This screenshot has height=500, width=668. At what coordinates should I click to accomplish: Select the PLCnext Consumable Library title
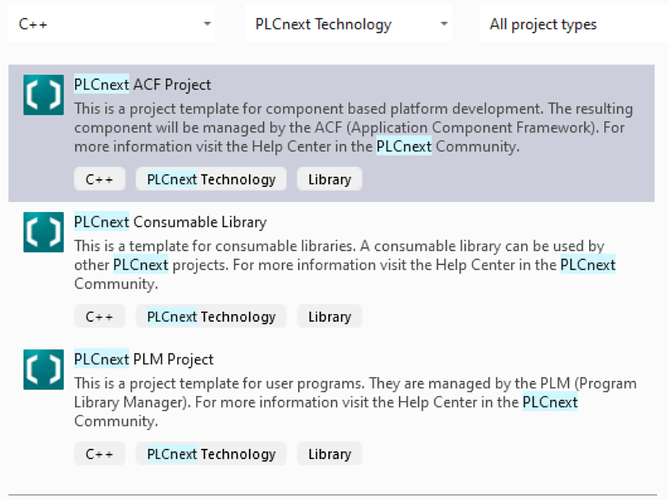point(170,222)
